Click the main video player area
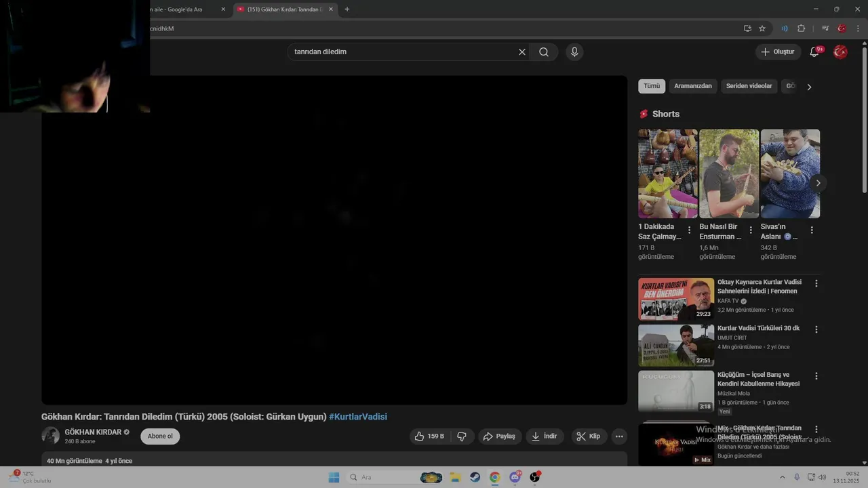 tap(334, 240)
